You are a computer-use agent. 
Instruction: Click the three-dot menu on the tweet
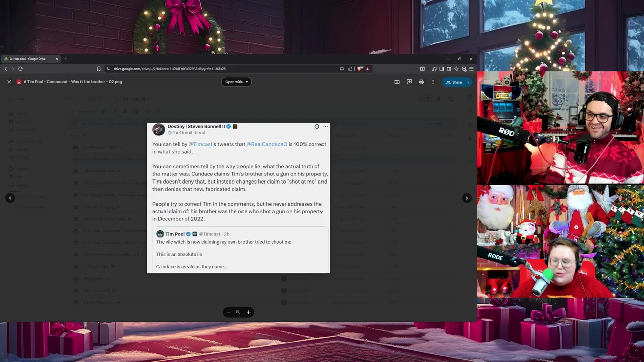coord(325,126)
